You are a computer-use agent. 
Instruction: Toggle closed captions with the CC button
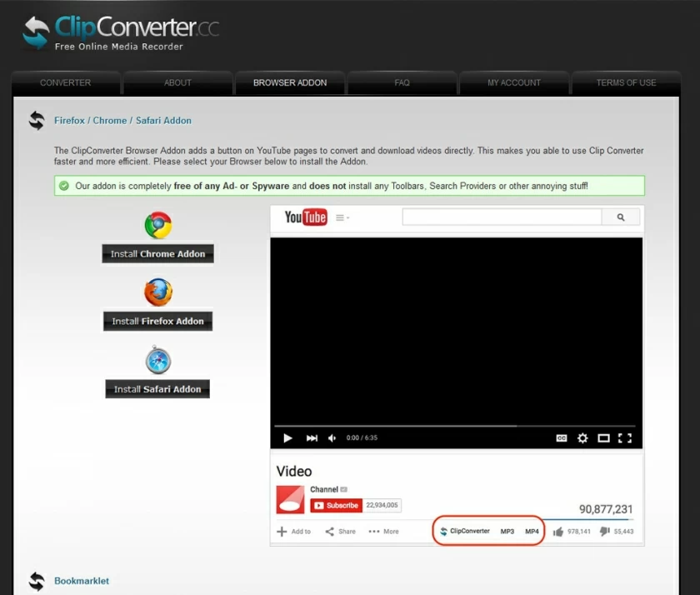(x=562, y=437)
